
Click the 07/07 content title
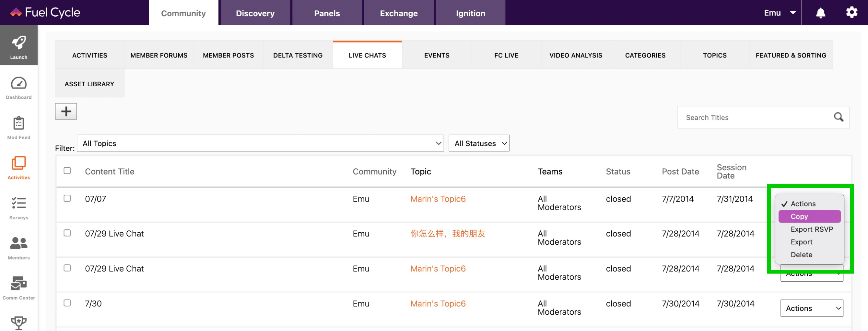pos(95,199)
